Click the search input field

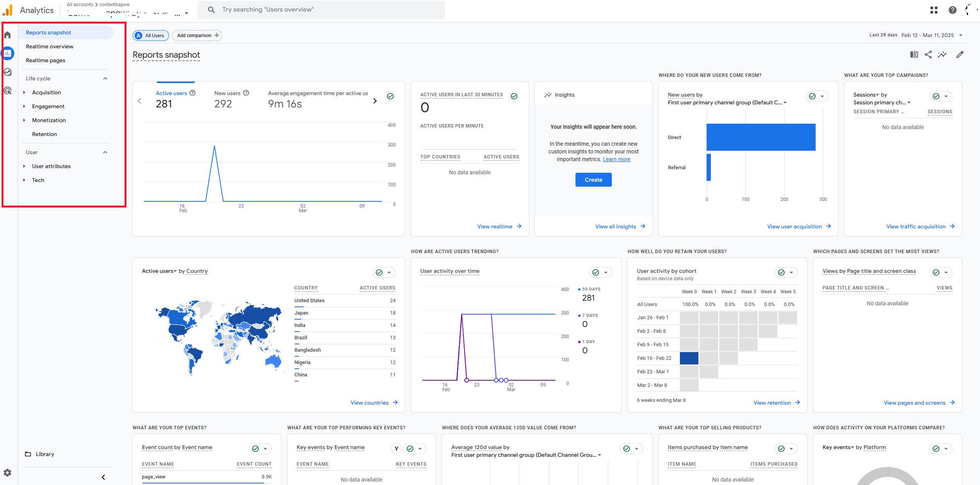coord(321,10)
